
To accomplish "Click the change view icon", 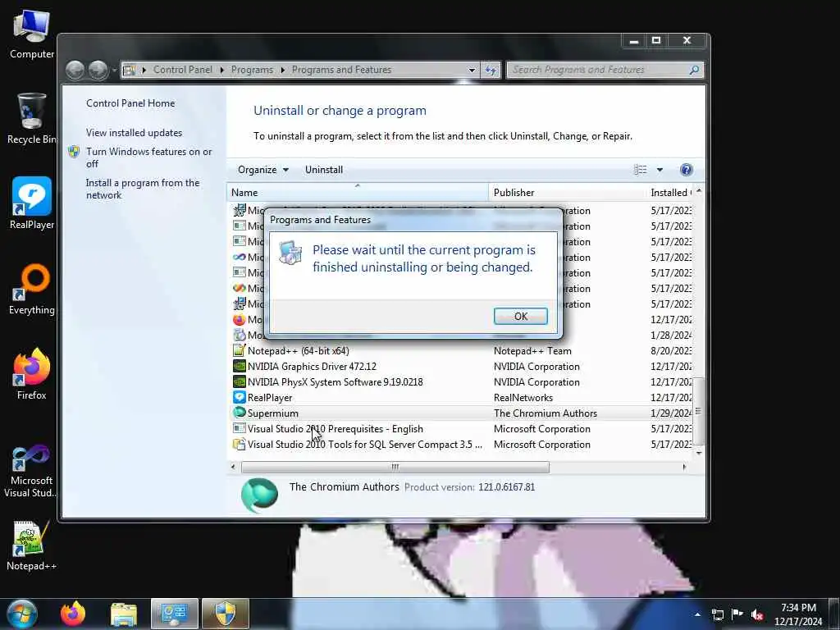I will pos(640,170).
